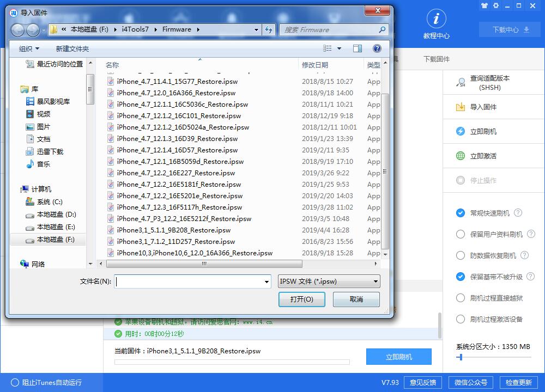This screenshot has width=545, height=392.
Task: Enable 刷机过程激活设备 option
Action: point(460,319)
